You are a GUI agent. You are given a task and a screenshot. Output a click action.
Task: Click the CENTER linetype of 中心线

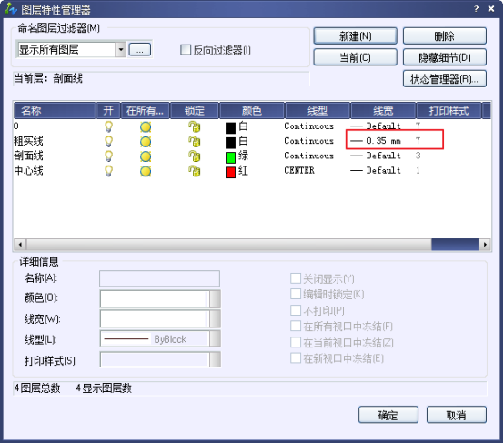[x=299, y=170]
